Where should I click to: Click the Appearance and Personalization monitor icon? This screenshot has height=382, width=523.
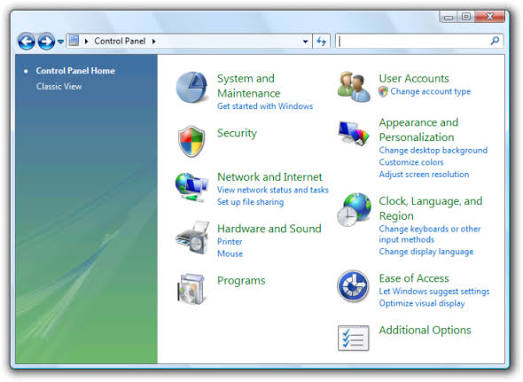tap(354, 133)
